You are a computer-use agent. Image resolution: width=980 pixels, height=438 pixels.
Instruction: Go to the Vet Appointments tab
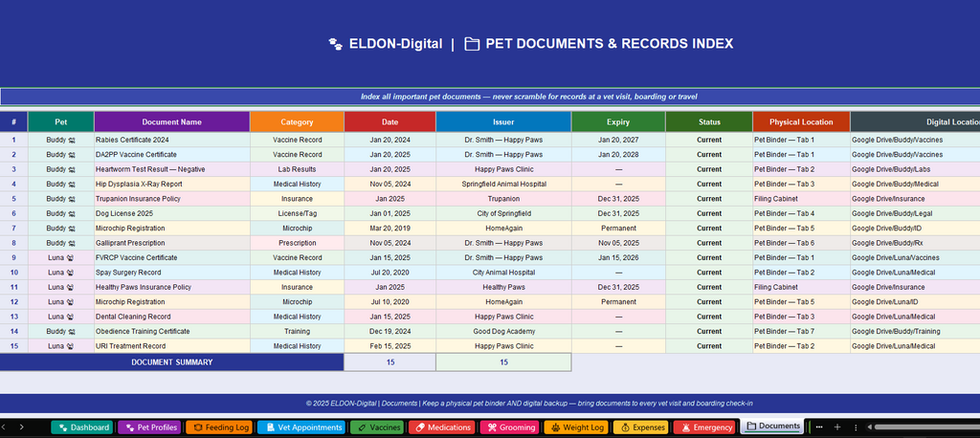click(301, 427)
